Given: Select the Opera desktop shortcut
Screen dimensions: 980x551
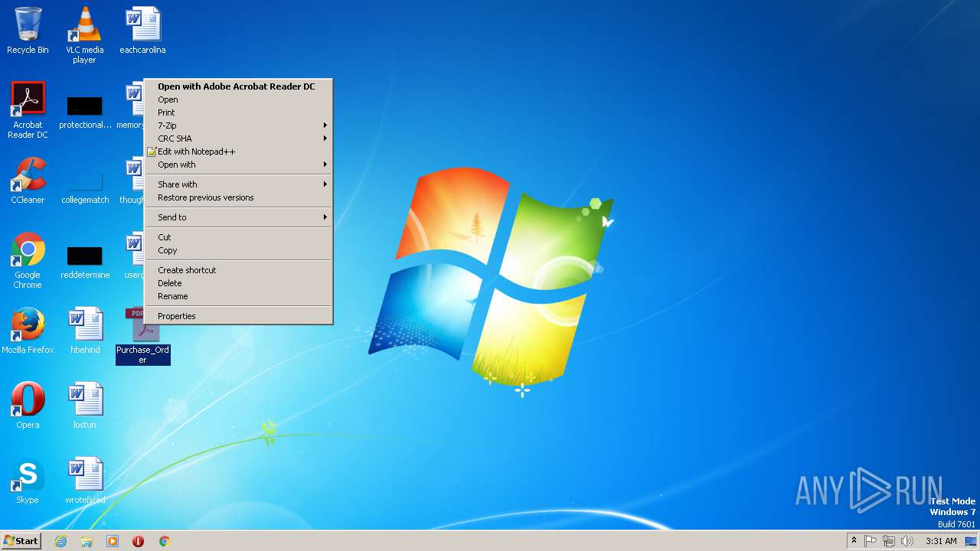Looking at the screenshot, I should 28,406.
